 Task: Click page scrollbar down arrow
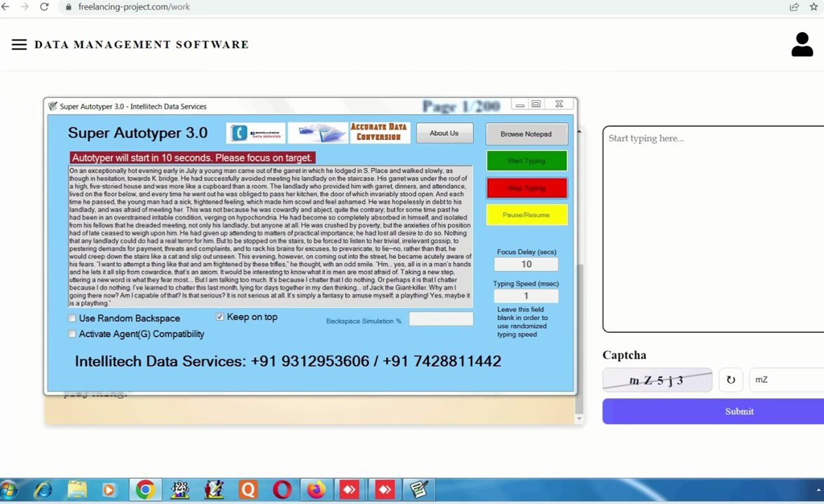tap(579, 419)
